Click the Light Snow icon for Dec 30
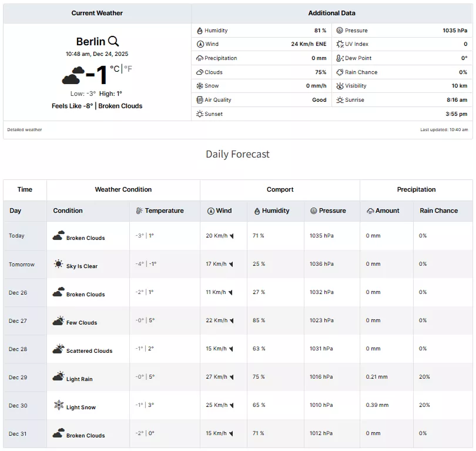Screen dimensions: 476x451 pyautogui.click(x=58, y=405)
